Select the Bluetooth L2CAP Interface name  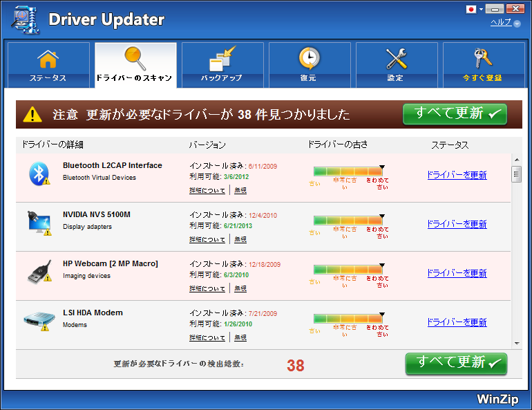(x=113, y=165)
